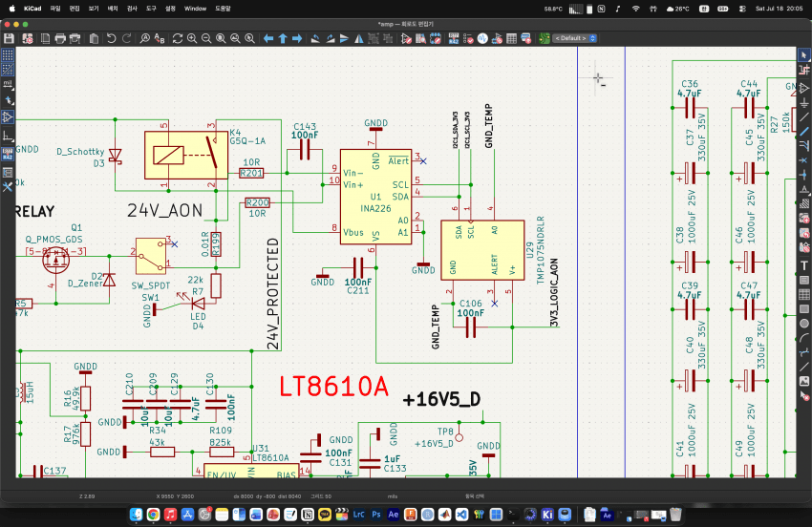Run footprint assignment tool

[x=497, y=38]
